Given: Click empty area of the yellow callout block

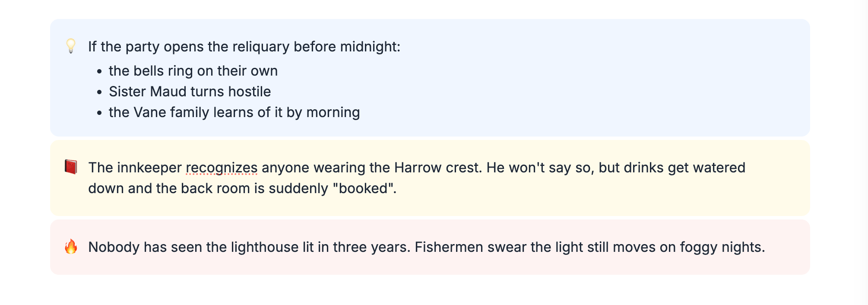Looking at the screenshot, I should click(x=605, y=194).
